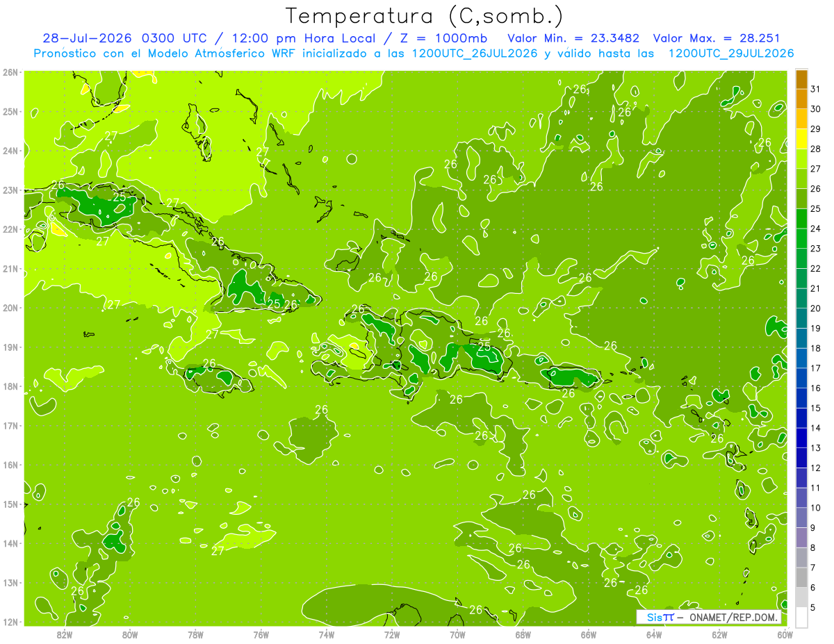
Task: Click the colorbar scale value 20
Action: coord(816,308)
